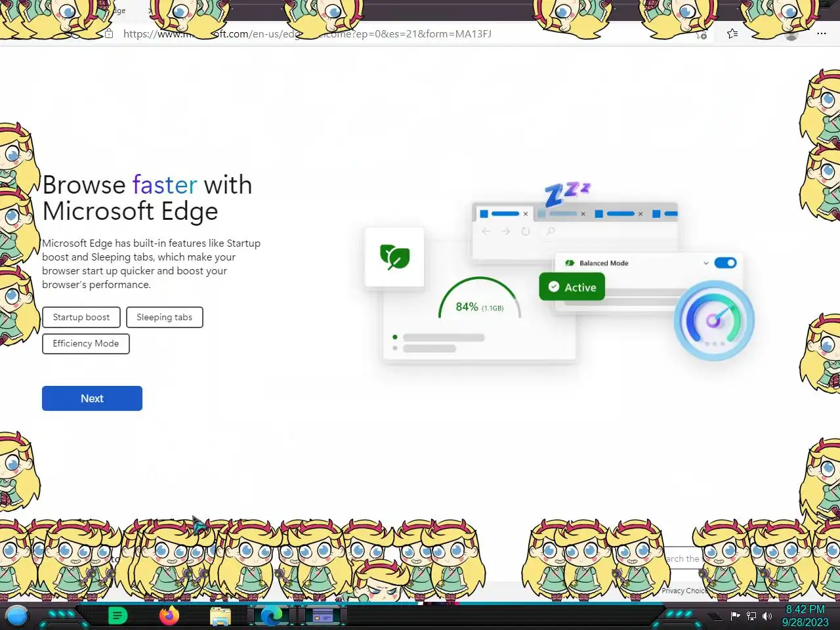840x630 pixels.
Task: Click the green Active badge
Action: click(572, 287)
